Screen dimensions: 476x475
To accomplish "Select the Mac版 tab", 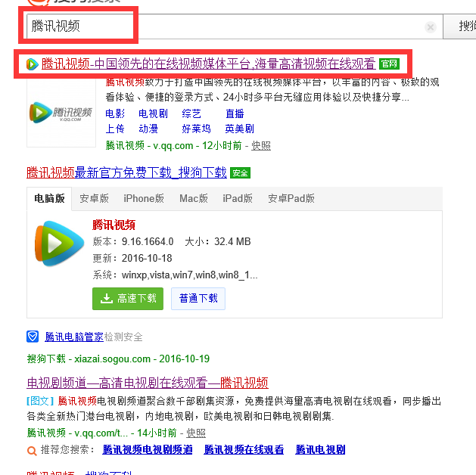I will tap(194, 199).
